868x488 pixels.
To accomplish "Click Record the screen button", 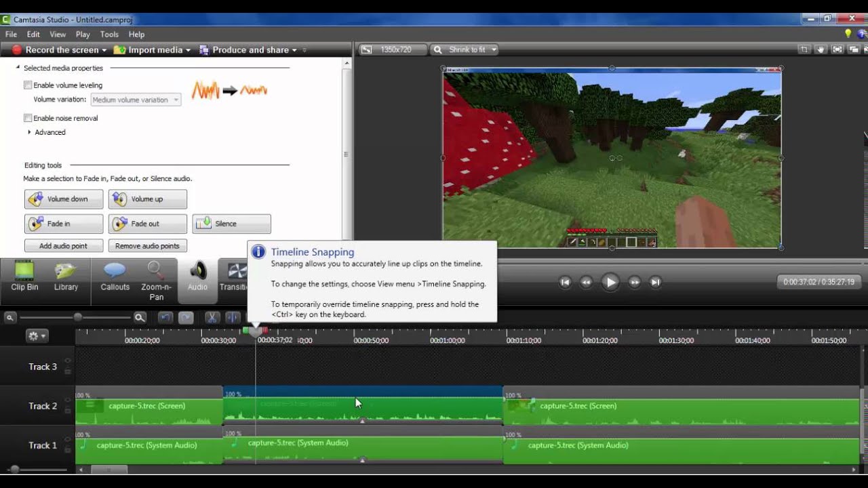I will tap(55, 50).
